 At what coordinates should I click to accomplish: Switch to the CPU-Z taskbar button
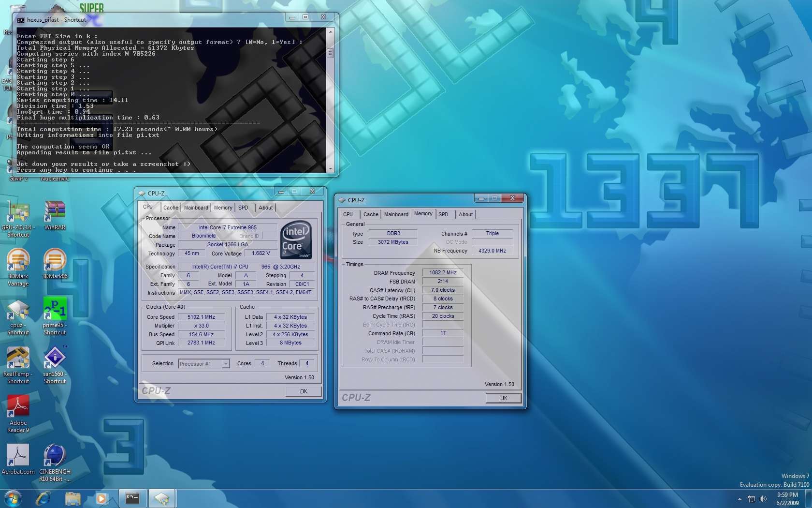click(x=162, y=498)
